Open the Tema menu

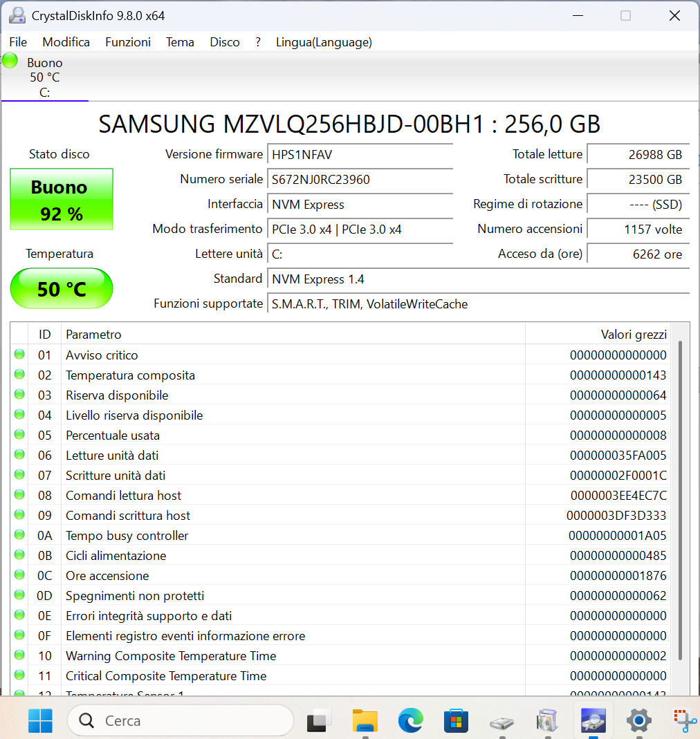[x=180, y=42]
